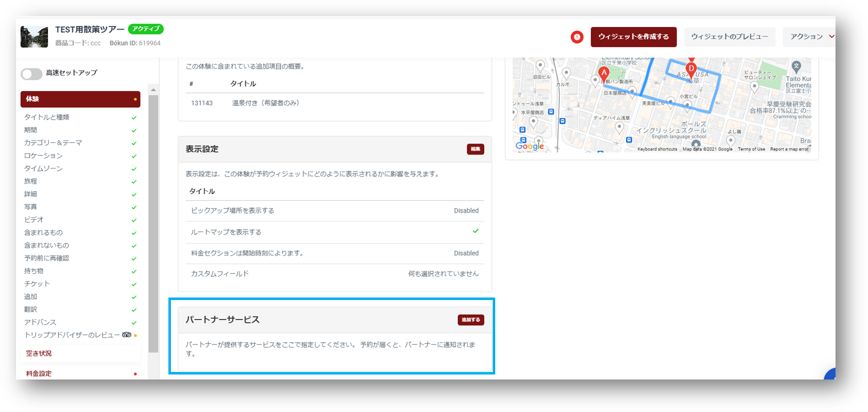This screenshot has height=412, width=868.
Task: Click the blue chat bubble icon
Action: click(x=831, y=375)
